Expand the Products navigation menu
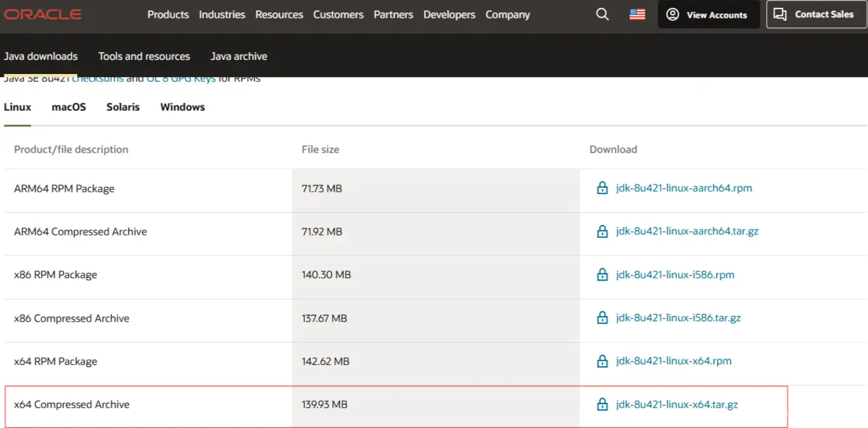868x428 pixels. click(x=168, y=15)
